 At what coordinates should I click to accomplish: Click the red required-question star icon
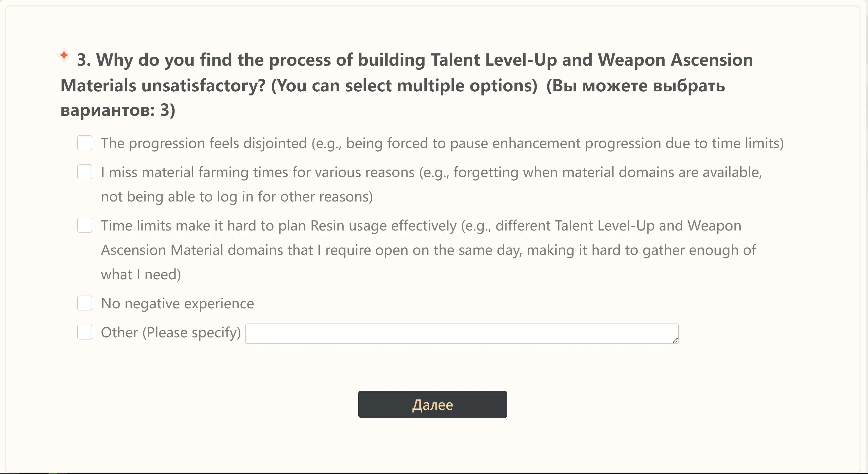pos(64,55)
